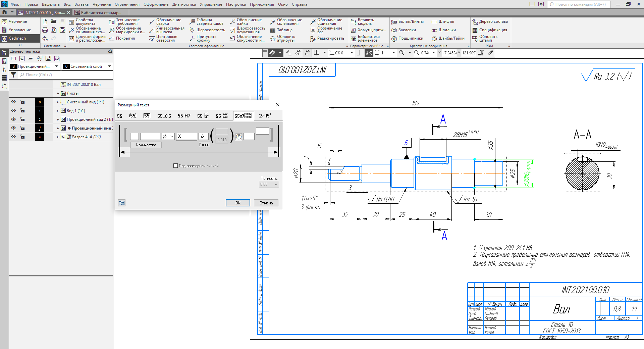Click Отмена to cancel the dialog
644x349 pixels.
(x=266, y=203)
